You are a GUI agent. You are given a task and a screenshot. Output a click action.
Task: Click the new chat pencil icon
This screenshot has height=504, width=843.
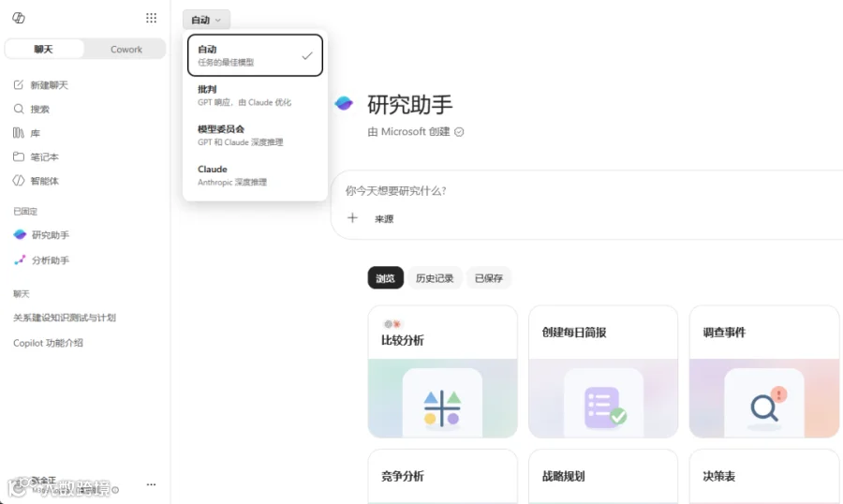pyautogui.click(x=19, y=85)
